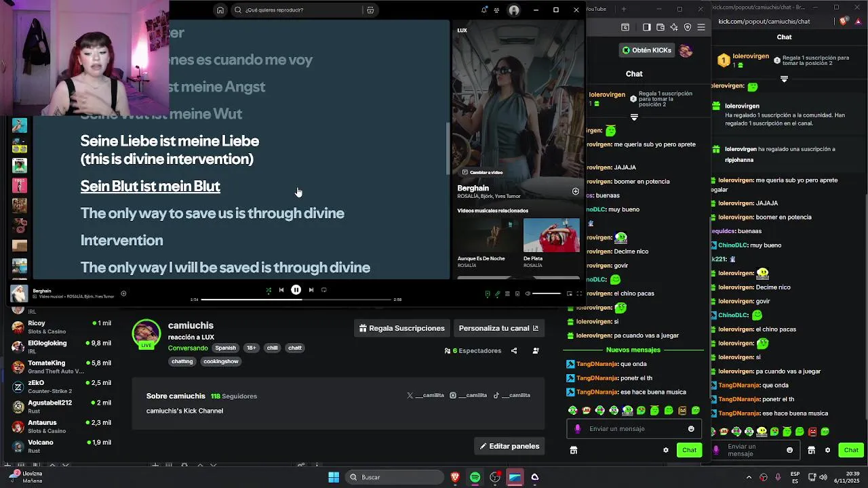This screenshot has height=488, width=868.
Task: Open user icon next to share button
Action: 536,351
